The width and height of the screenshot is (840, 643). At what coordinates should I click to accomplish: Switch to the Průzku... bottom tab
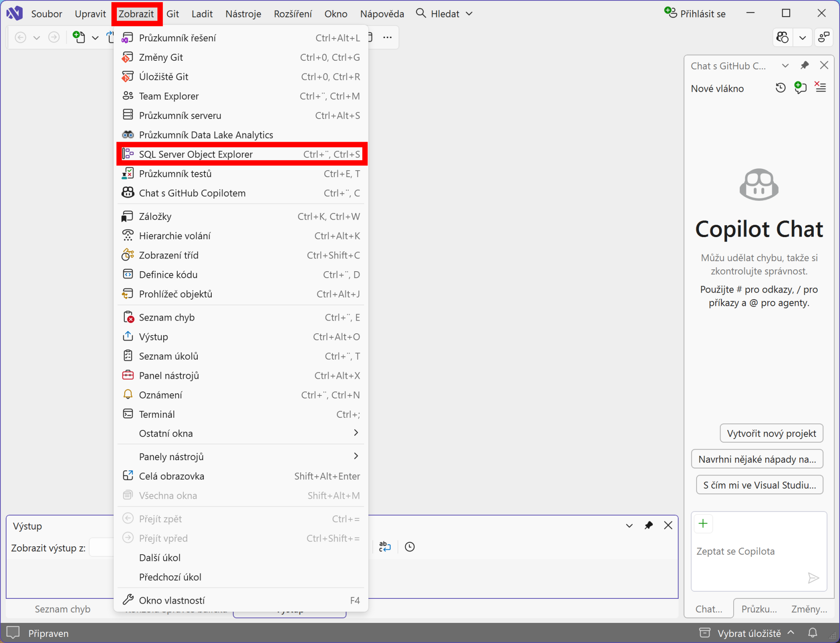tap(759, 609)
